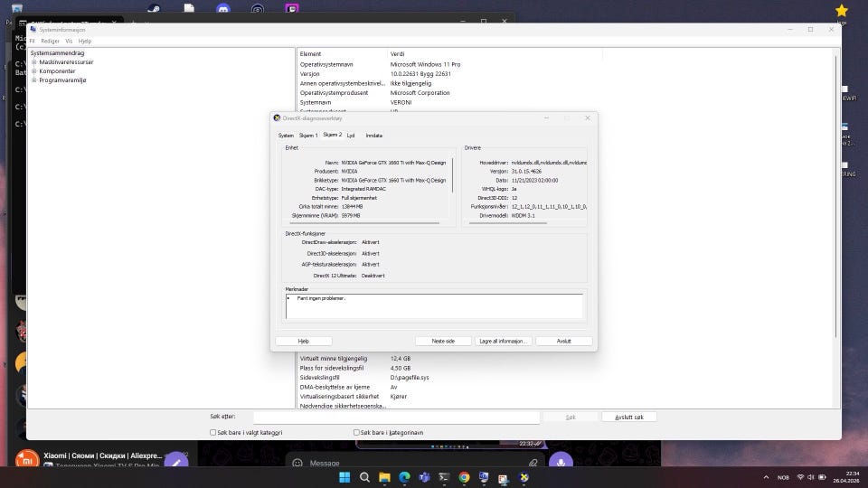Open the Vis menu
The height and width of the screenshot is (488, 868).
pyautogui.click(x=69, y=41)
